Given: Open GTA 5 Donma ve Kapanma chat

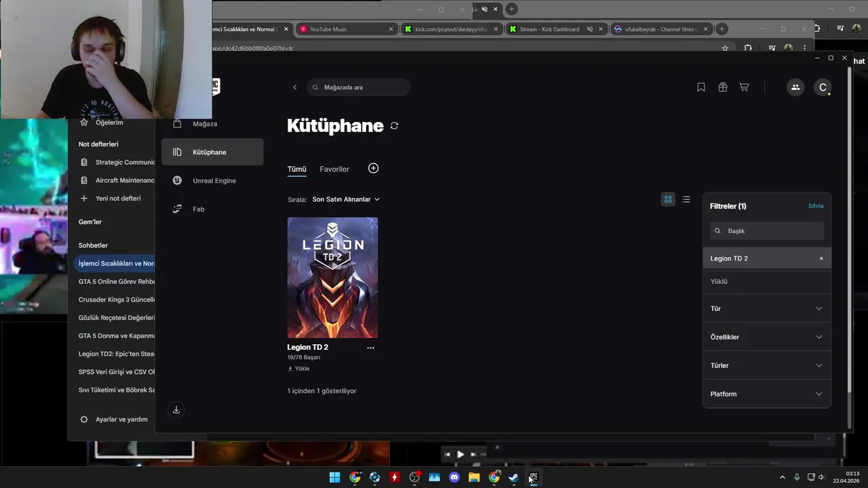Looking at the screenshot, I should pyautogui.click(x=117, y=335).
